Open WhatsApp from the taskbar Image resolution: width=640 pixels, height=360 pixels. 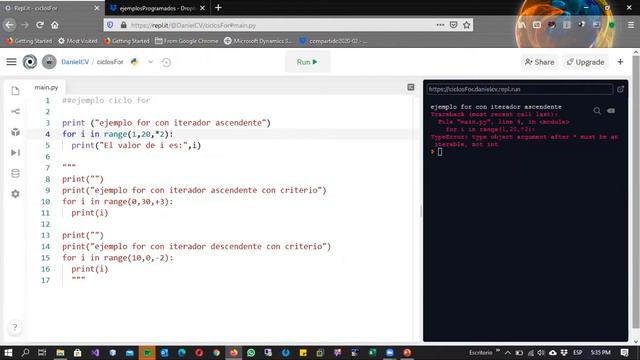(x=251, y=353)
